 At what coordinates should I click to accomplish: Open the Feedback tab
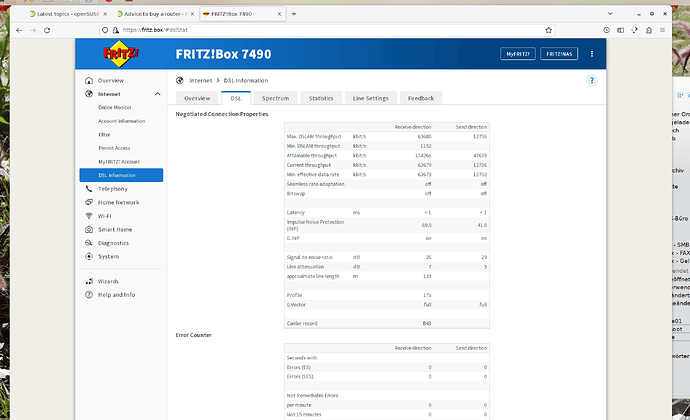[421, 98]
